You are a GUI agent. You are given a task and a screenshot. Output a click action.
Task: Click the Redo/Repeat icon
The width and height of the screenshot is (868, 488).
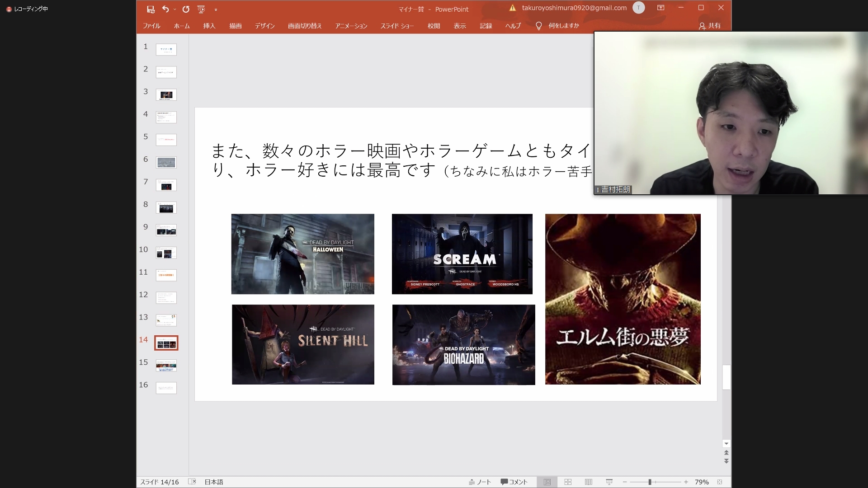pyautogui.click(x=186, y=9)
